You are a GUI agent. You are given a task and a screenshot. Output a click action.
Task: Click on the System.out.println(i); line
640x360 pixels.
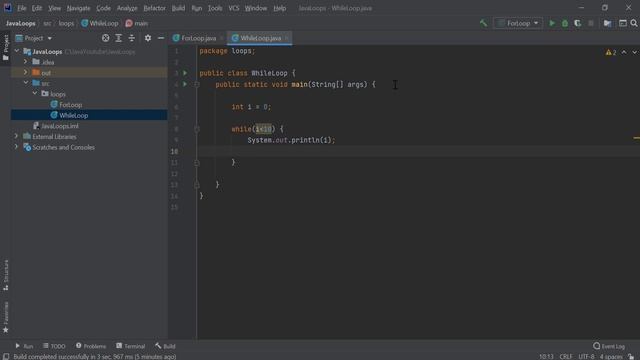[291, 140]
